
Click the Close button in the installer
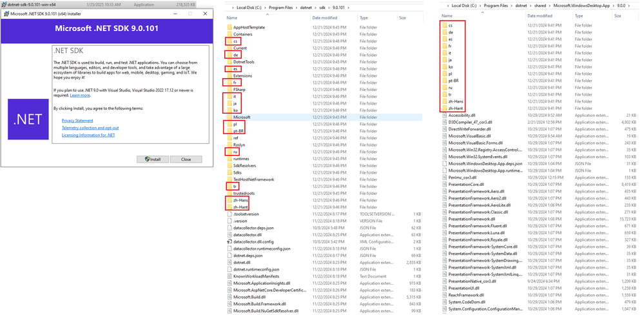(x=186, y=159)
